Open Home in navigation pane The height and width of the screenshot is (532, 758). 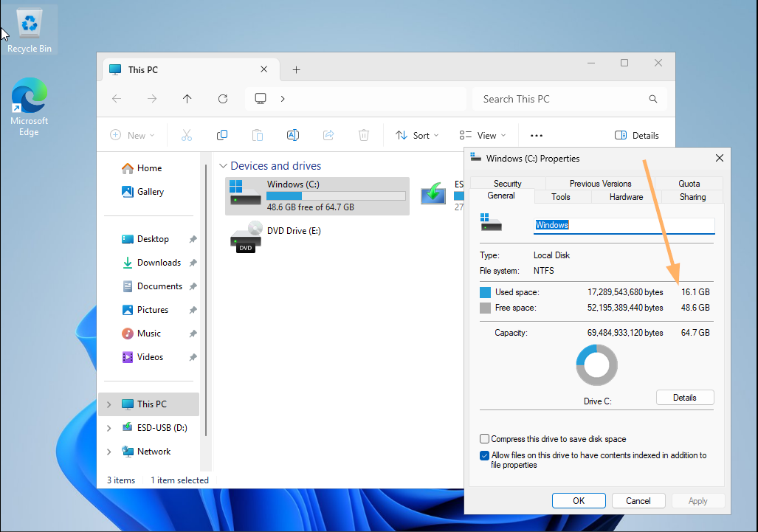coord(149,168)
